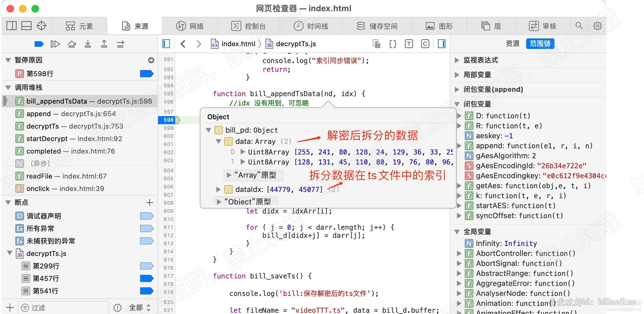Click the step-out (up arrow) debugger icon
Image resolution: width=644 pixels, height=314 pixels.
pos(104,44)
